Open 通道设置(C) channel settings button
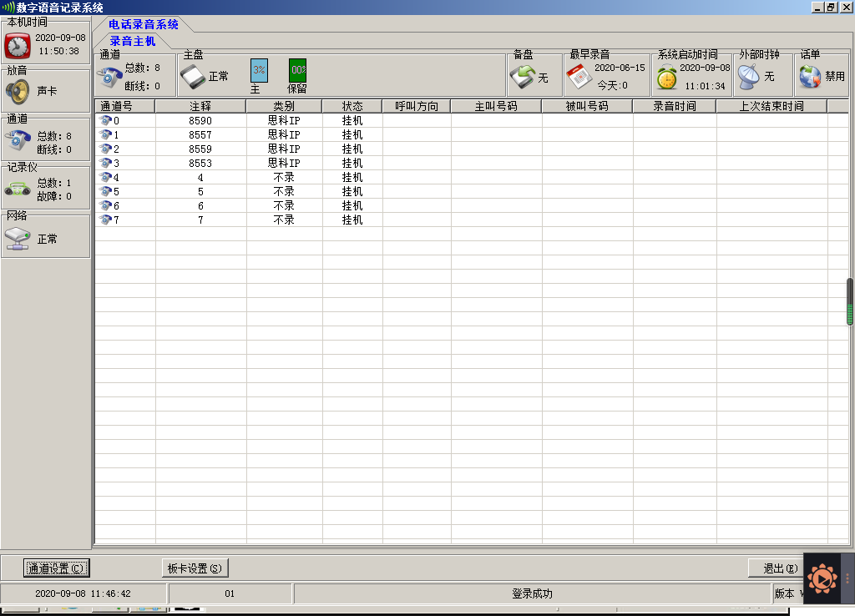 [x=56, y=568]
